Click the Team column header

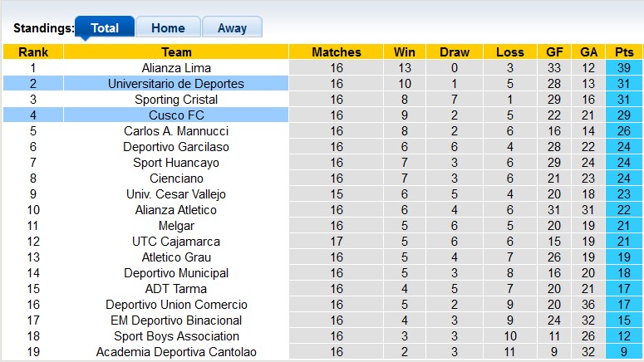tap(176, 51)
